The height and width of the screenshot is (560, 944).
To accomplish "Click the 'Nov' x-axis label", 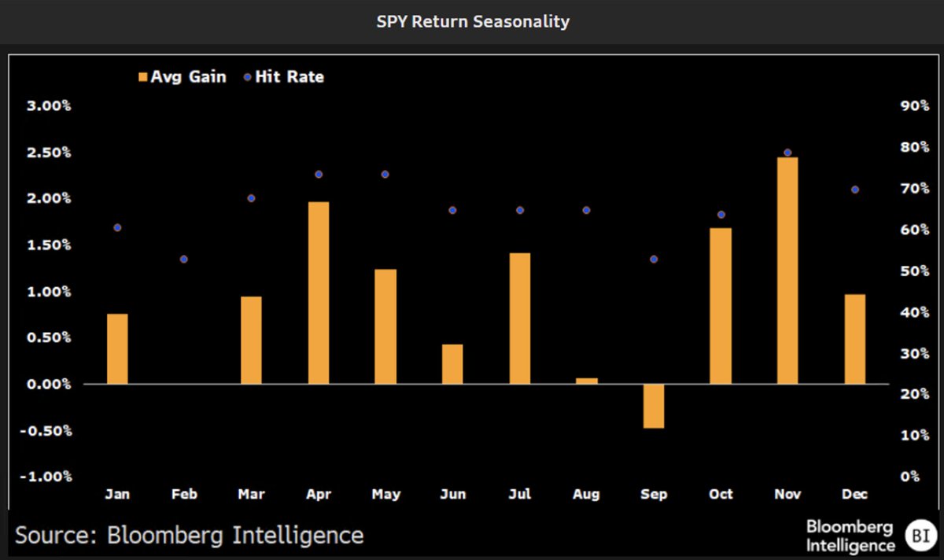I will click(x=787, y=495).
